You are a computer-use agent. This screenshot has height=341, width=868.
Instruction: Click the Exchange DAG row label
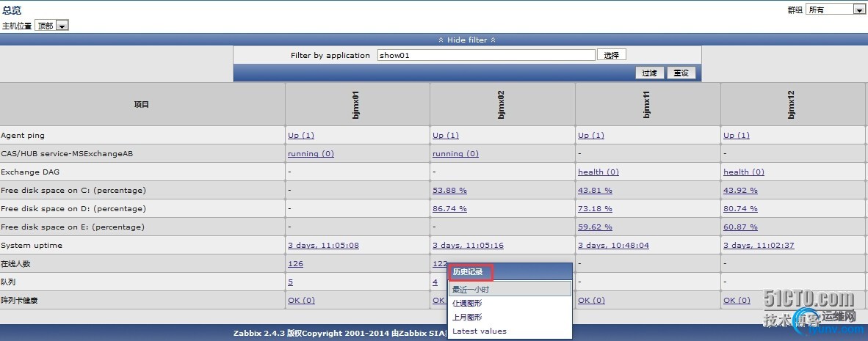(30, 172)
